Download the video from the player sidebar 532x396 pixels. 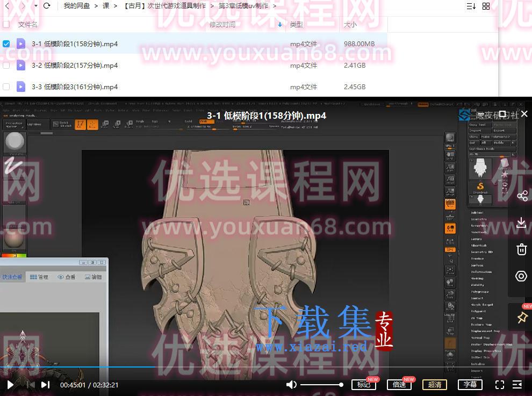point(521,222)
